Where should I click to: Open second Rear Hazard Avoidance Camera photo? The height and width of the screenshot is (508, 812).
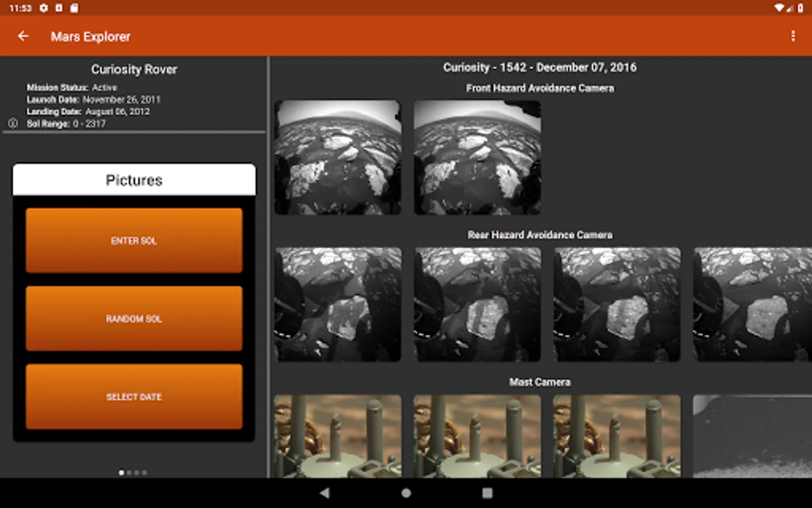click(x=477, y=304)
